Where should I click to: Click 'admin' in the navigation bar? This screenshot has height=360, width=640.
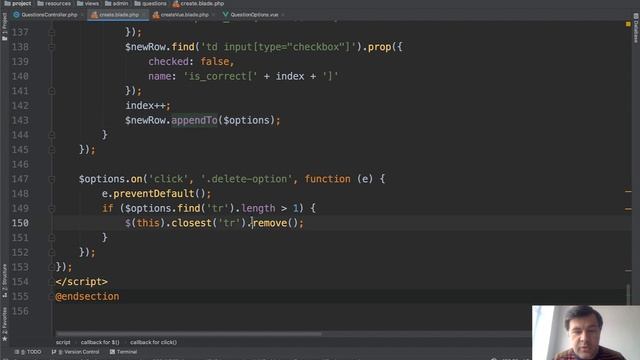click(120, 3)
